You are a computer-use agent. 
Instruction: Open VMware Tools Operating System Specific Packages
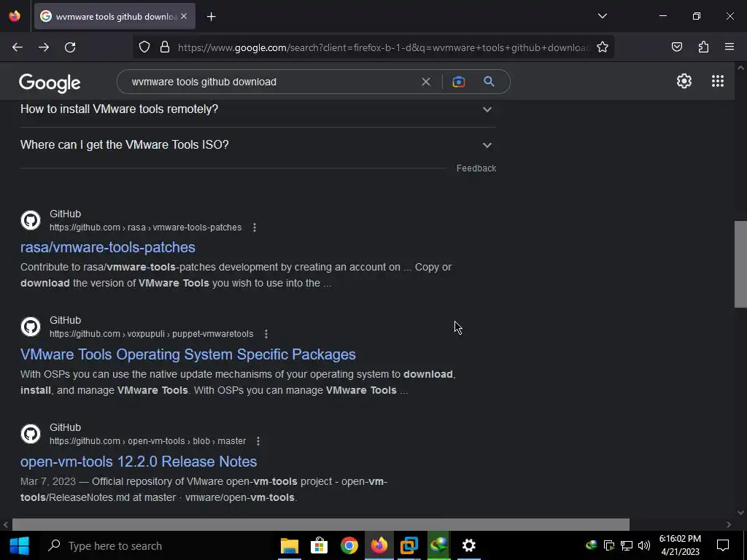click(188, 354)
